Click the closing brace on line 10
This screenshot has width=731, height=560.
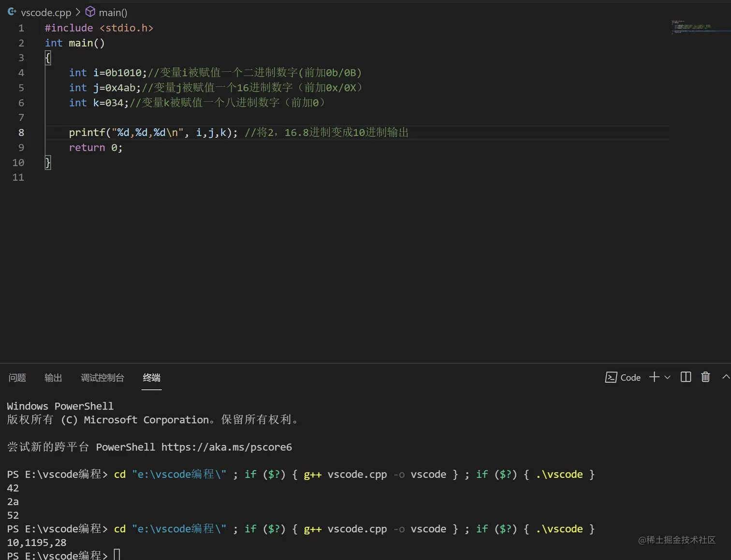[47, 162]
